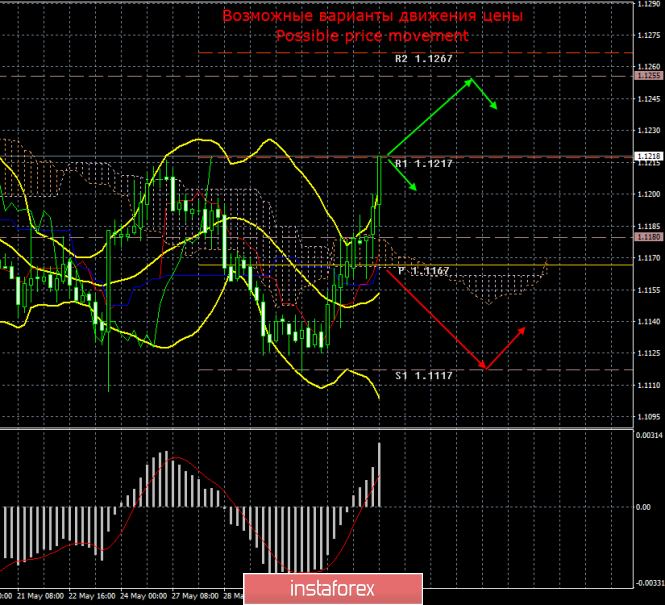
Task: Select the 1.1180 price marker on axis
Action: pyautogui.click(x=649, y=237)
